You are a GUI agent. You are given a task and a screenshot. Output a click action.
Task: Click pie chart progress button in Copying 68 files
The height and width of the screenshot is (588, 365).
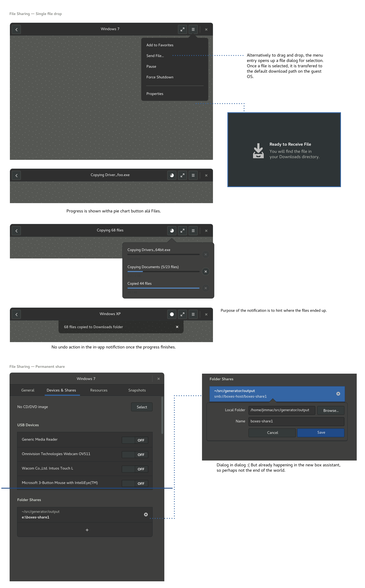click(172, 231)
